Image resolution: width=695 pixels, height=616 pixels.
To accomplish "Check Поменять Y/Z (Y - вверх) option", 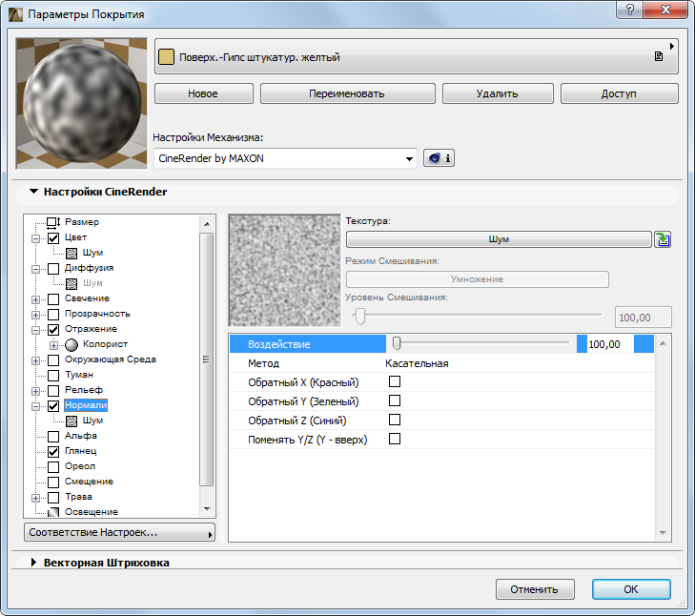I will click(x=395, y=439).
